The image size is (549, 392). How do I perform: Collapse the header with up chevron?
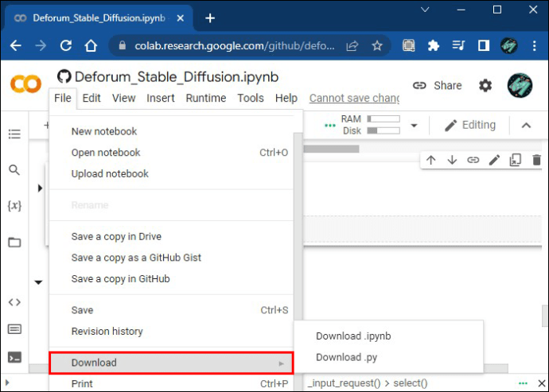(526, 126)
